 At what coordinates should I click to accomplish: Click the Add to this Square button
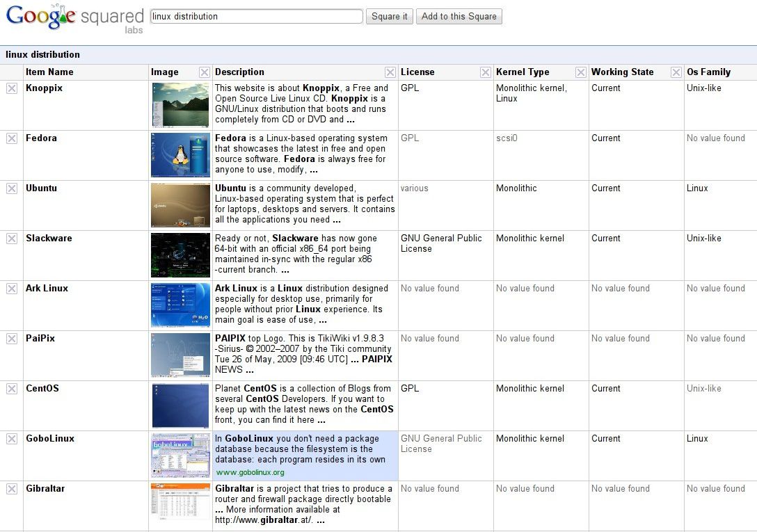459,17
